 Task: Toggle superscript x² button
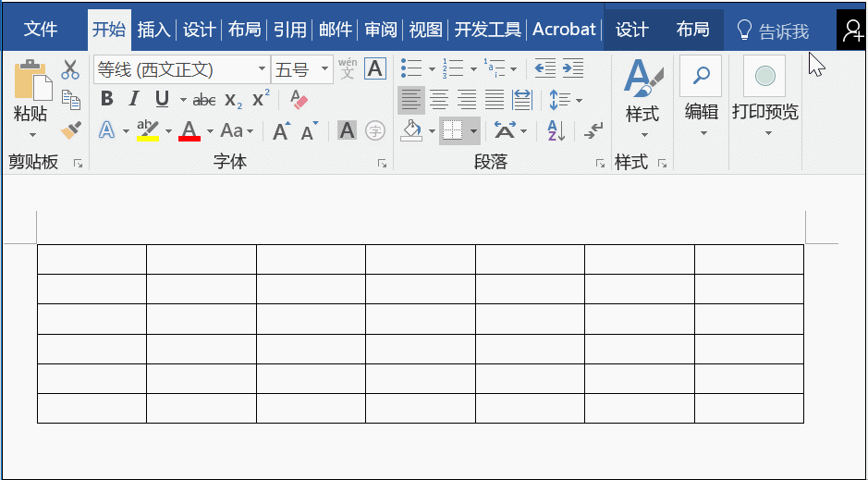[x=261, y=99]
